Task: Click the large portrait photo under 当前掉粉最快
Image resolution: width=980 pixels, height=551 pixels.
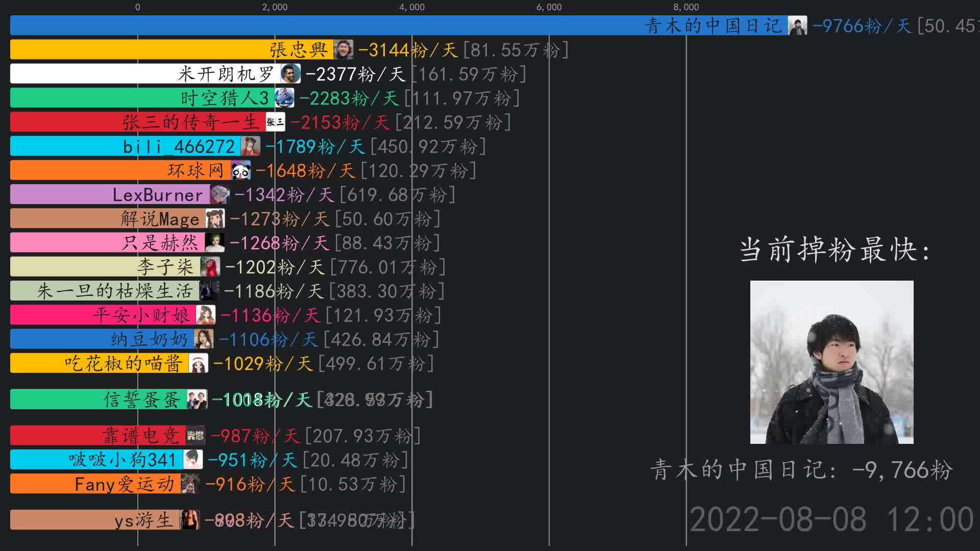Action: coord(832,362)
